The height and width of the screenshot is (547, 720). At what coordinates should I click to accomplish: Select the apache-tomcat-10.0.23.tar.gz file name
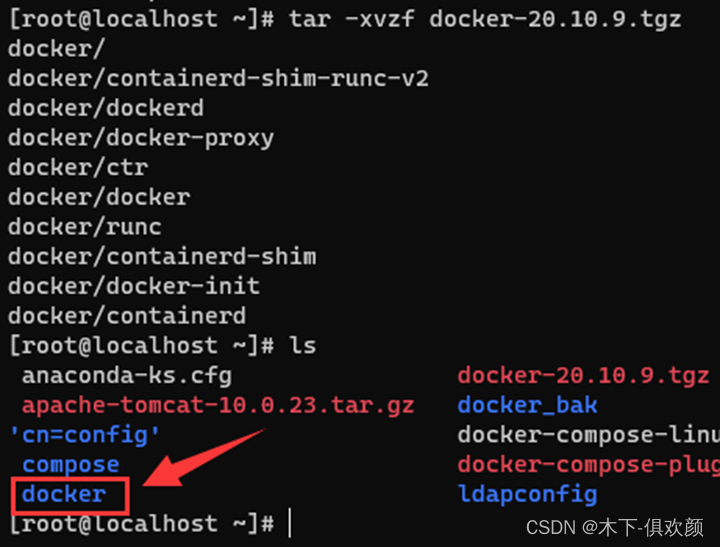[x=218, y=405]
